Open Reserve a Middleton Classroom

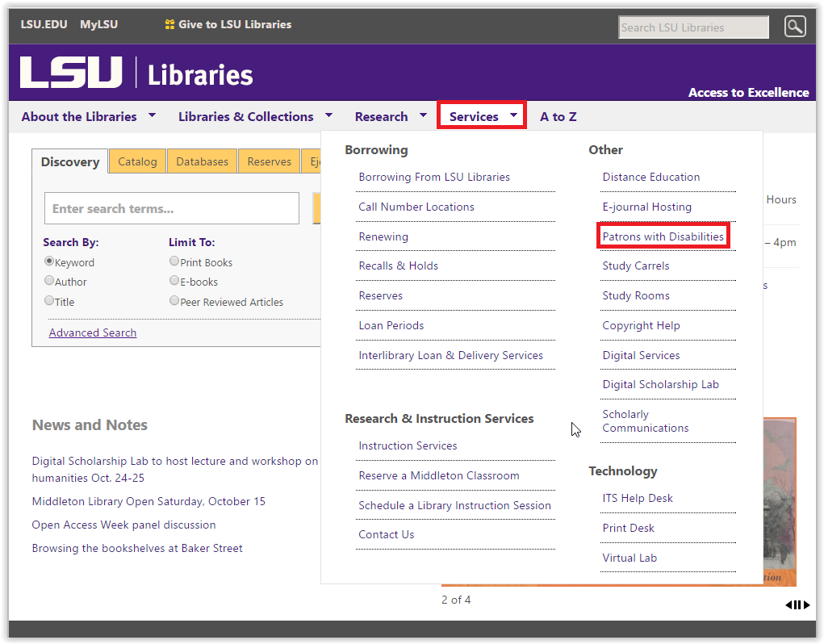(x=439, y=476)
